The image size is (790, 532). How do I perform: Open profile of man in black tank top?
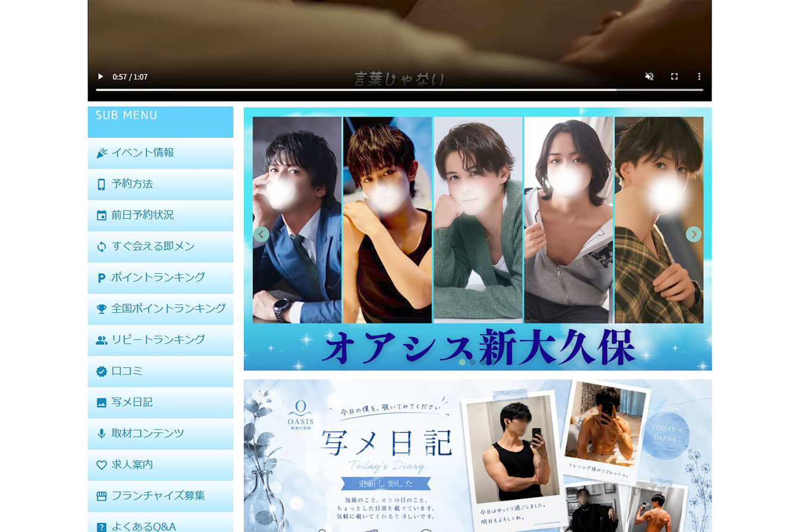[387, 220]
